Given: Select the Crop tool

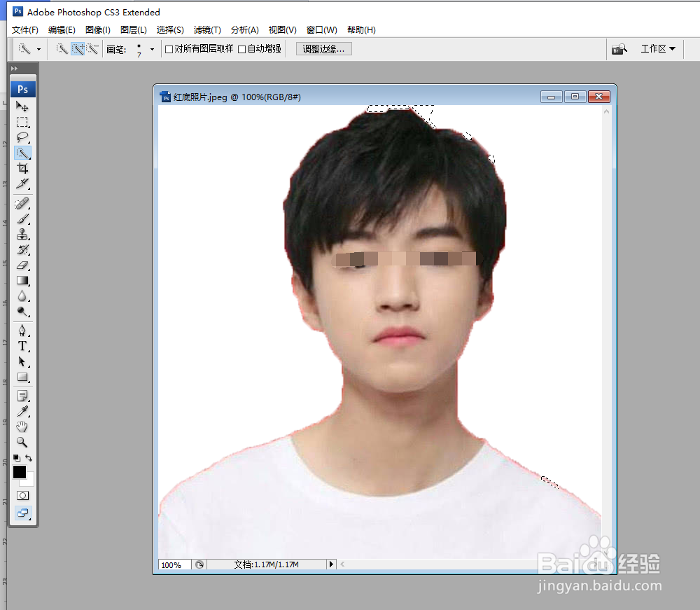Looking at the screenshot, I should tap(22, 168).
